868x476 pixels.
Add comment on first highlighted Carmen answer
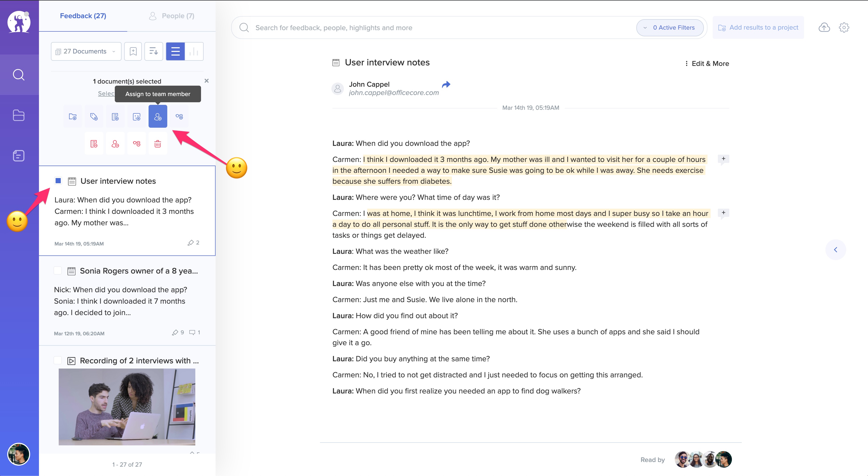[723, 159]
